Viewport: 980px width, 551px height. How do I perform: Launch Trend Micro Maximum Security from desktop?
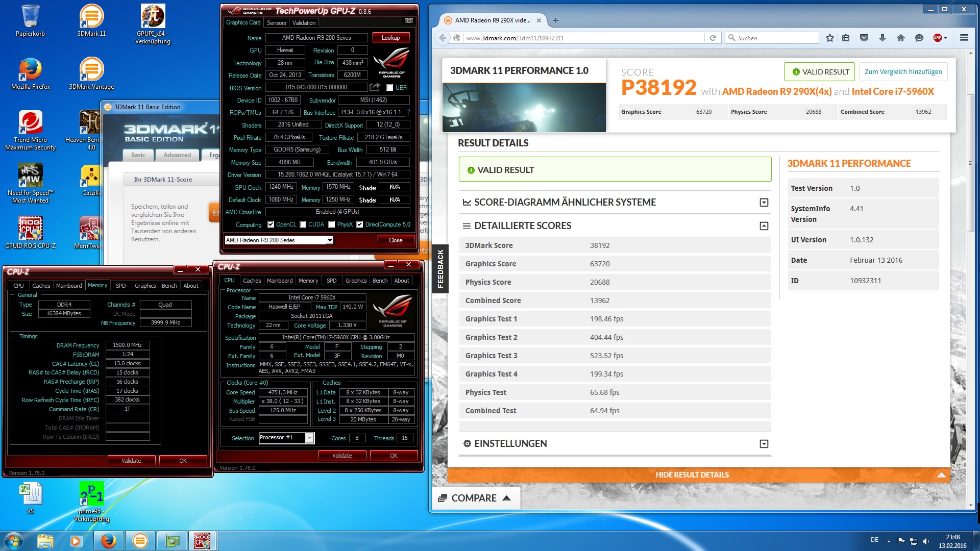click(30, 130)
